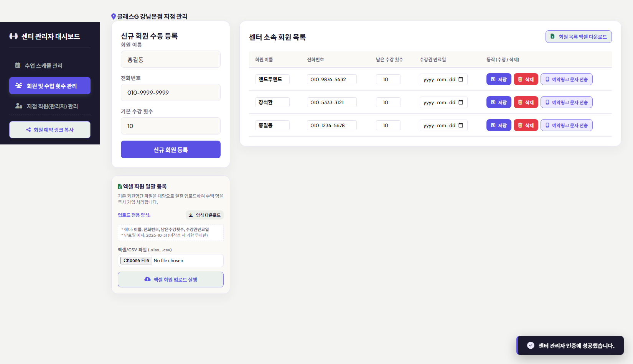Select 회원 및 수업 횟수 관리 menu
Viewport: 633px width, 364px height.
point(50,85)
